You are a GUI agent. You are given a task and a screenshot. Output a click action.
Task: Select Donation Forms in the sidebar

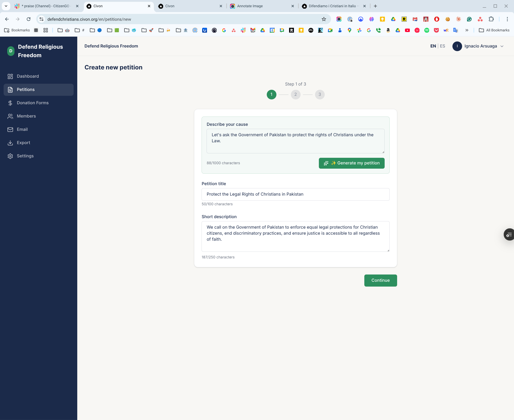(32, 103)
